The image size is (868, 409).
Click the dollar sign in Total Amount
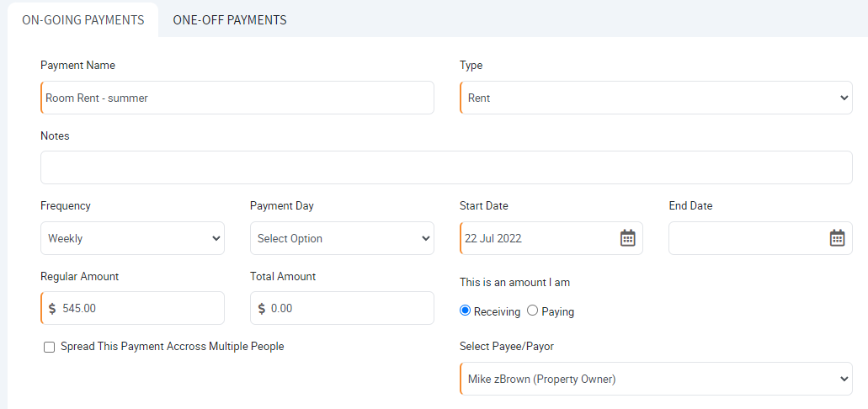[x=262, y=308]
